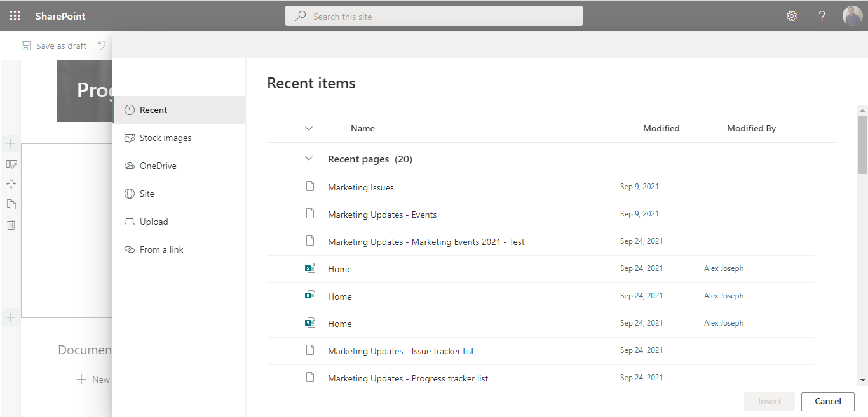Switch to the Recent tab in the picker

pos(153,109)
